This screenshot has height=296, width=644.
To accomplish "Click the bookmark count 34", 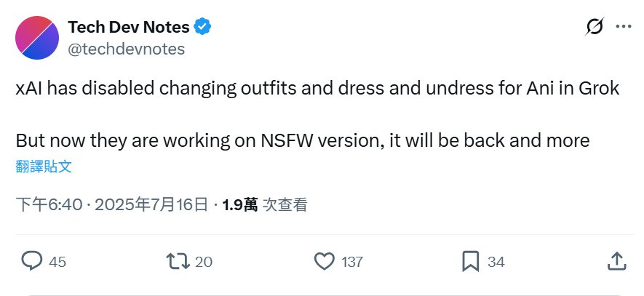I will pyautogui.click(x=496, y=262).
